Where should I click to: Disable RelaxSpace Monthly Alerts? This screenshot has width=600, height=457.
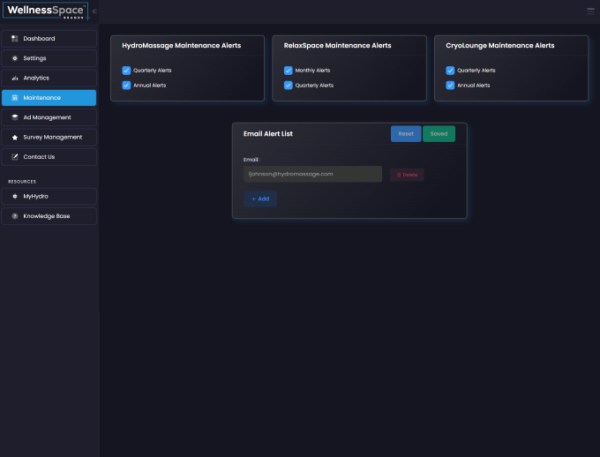pos(288,71)
